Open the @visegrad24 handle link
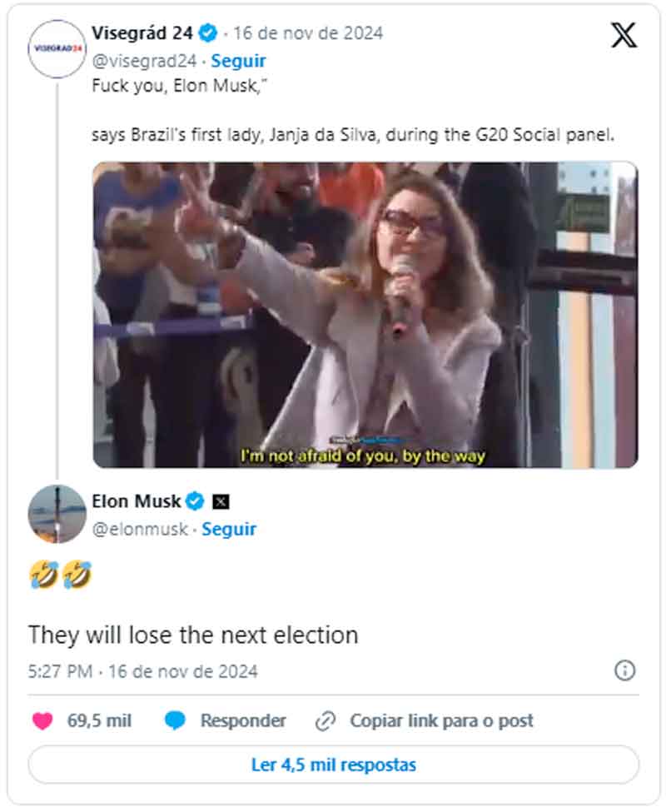The image size is (666, 812). (x=143, y=61)
